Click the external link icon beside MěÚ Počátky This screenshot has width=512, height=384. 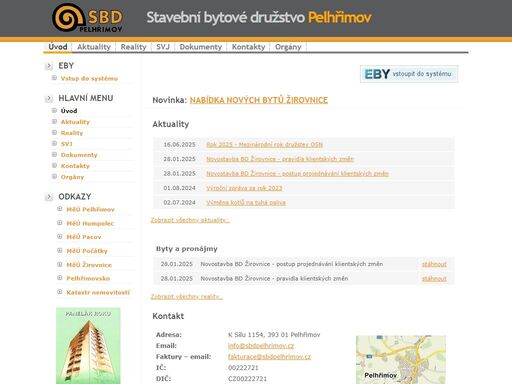point(60,250)
